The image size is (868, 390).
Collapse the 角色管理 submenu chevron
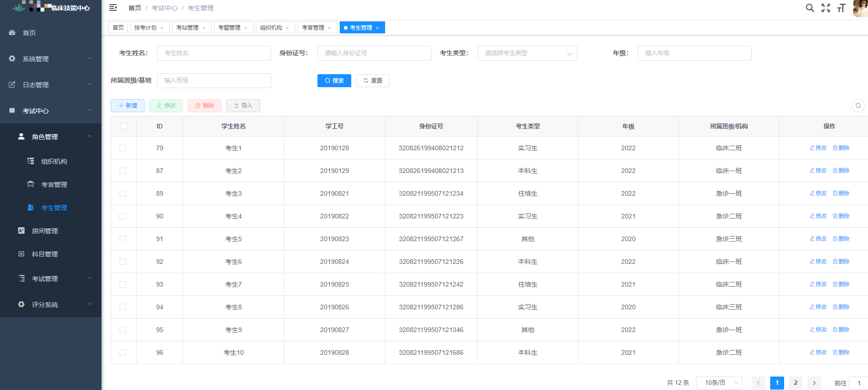[x=89, y=136]
